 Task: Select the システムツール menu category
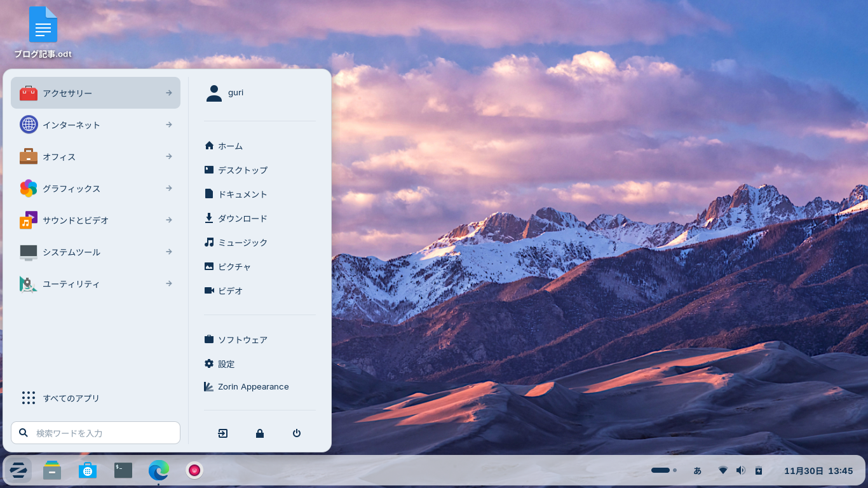(95, 252)
